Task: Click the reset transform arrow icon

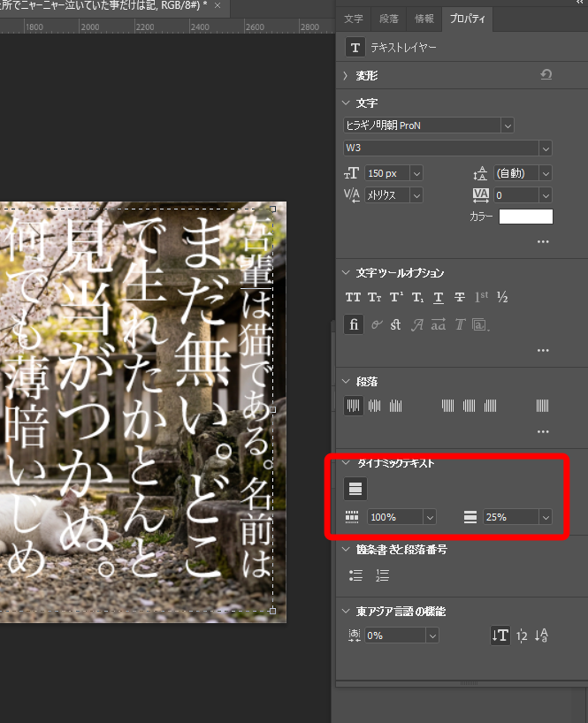Action: coord(546,75)
